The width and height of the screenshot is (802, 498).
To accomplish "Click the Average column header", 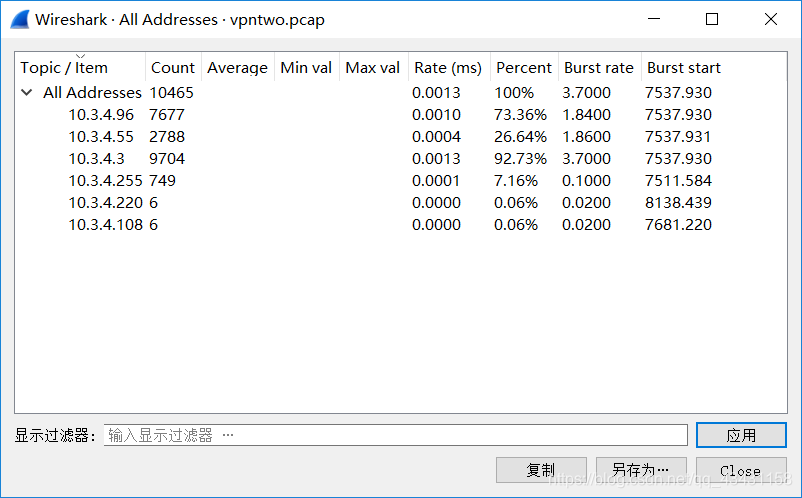I will point(237,67).
